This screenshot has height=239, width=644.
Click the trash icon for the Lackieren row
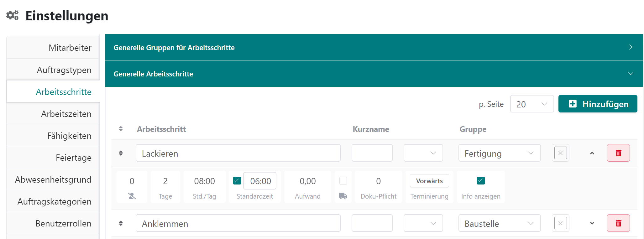[x=618, y=153]
